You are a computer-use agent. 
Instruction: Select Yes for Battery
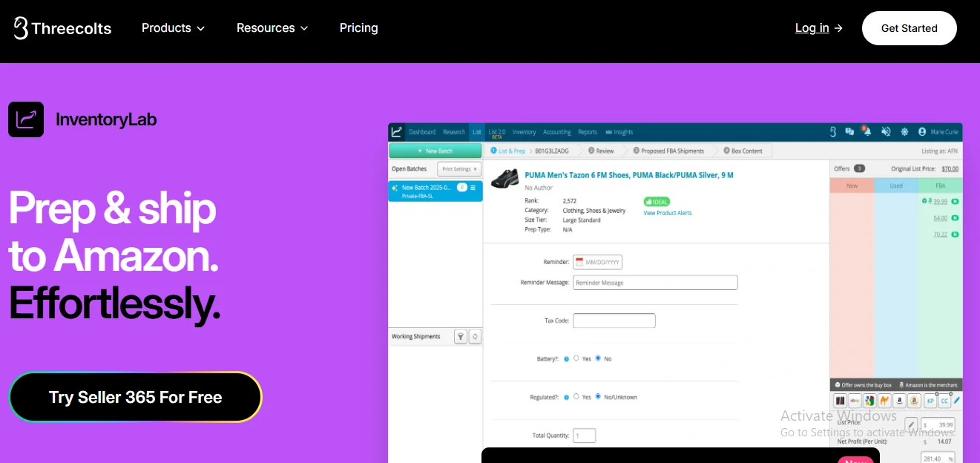click(576, 358)
